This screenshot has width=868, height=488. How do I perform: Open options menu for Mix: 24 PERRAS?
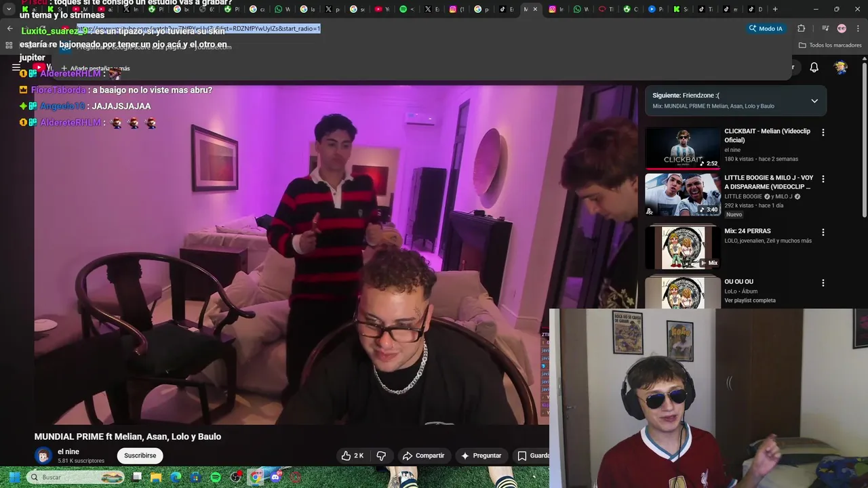point(823,232)
